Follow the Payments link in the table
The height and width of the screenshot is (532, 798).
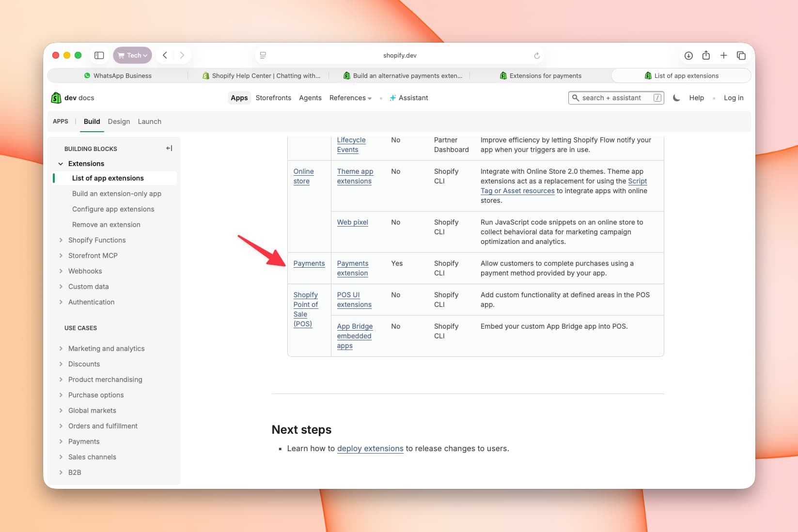pyautogui.click(x=309, y=263)
